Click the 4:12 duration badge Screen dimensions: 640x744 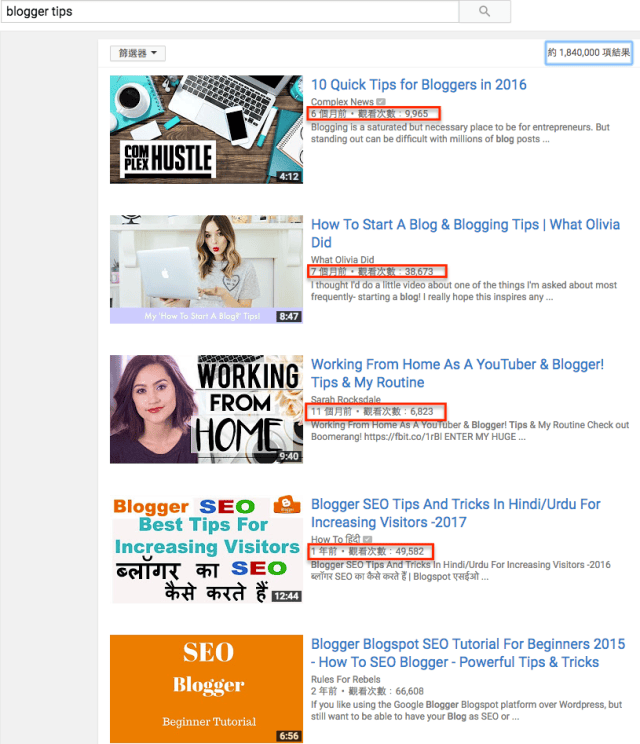[x=289, y=177]
